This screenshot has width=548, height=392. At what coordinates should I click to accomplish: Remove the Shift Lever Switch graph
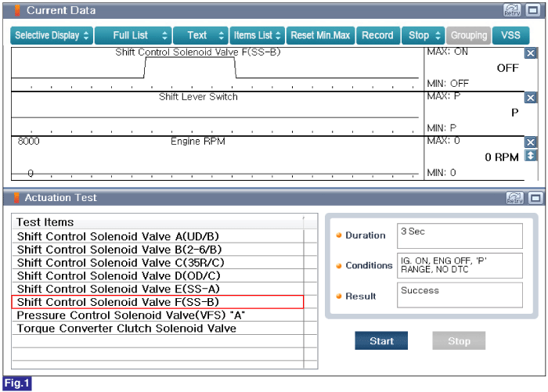click(x=531, y=98)
